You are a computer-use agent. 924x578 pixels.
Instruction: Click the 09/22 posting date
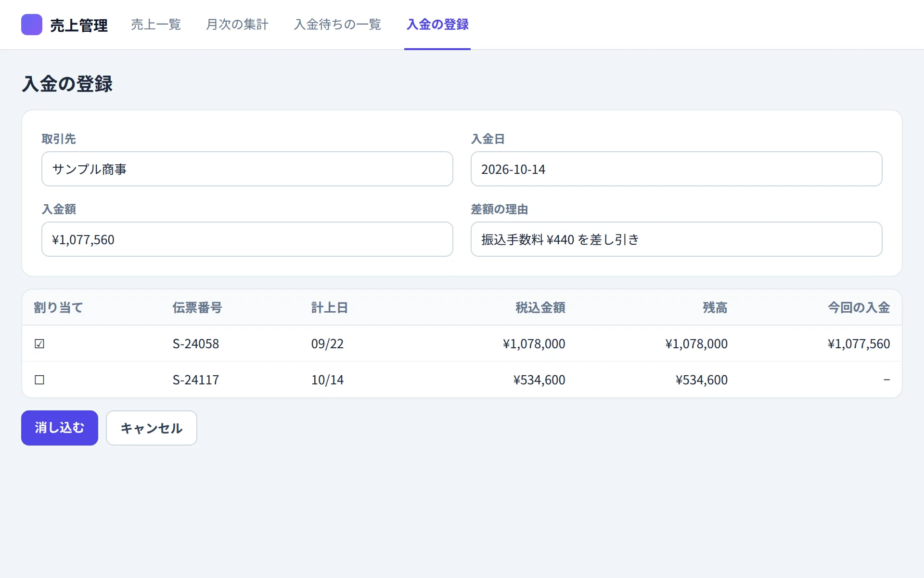click(x=327, y=344)
